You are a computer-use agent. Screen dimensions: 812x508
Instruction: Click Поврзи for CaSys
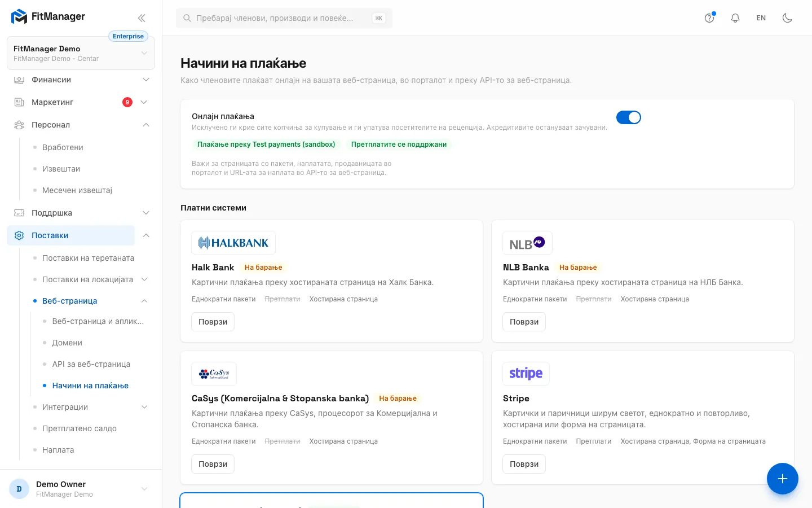click(213, 464)
